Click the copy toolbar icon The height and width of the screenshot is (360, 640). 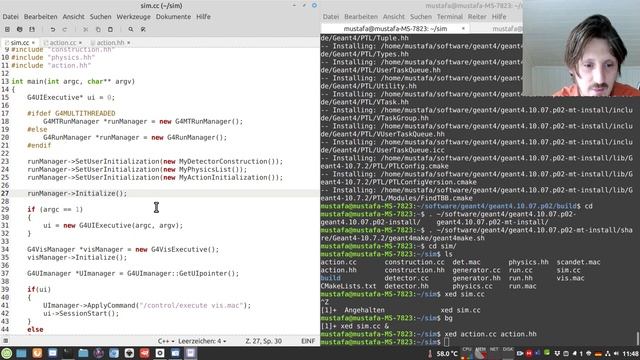click(x=98, y=29)
